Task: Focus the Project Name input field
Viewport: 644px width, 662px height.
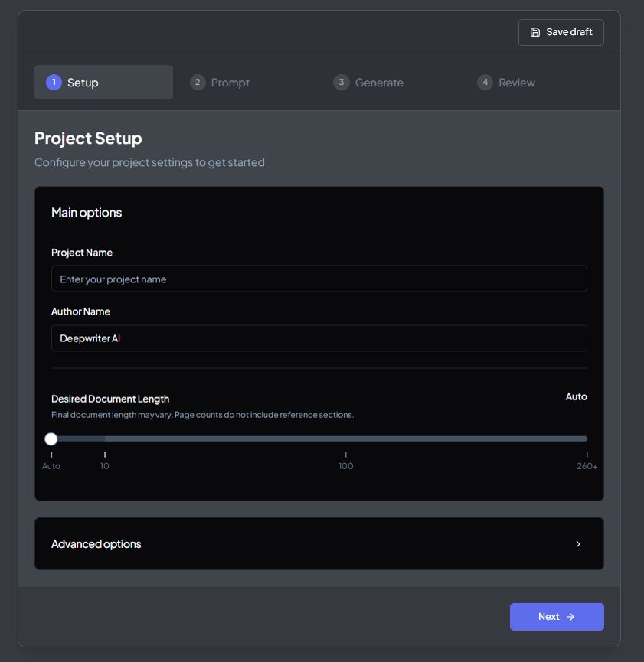Action: [x=319, y=279]
